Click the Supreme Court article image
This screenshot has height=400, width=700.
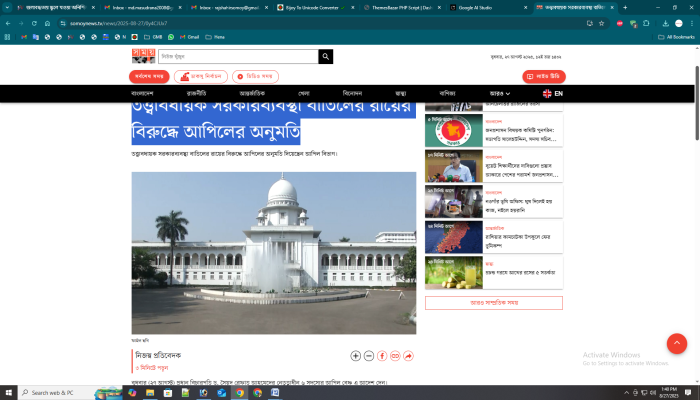(x=274, y=253)
